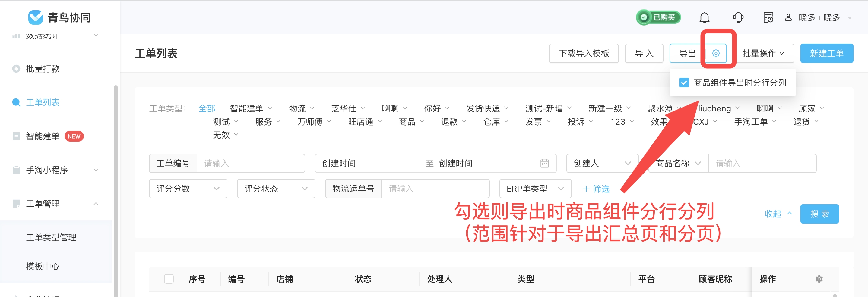The height and width of the screenshot is (297, 868).
Task: Expand 手淘小程序 sidebar menu
Action: tap(96, 170)
